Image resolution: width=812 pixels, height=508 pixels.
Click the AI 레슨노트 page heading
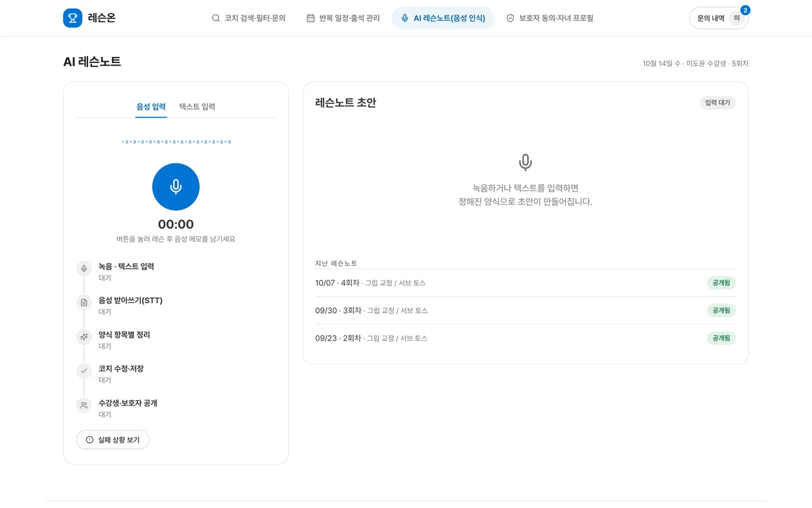click(x=92, y=62)
